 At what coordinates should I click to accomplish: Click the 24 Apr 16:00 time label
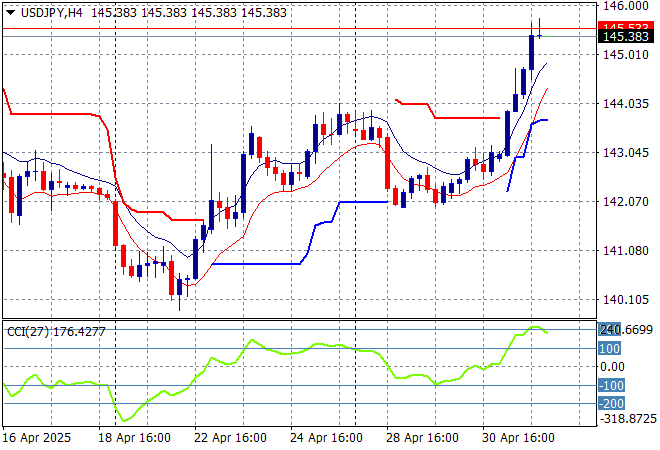tap(326, 438)
